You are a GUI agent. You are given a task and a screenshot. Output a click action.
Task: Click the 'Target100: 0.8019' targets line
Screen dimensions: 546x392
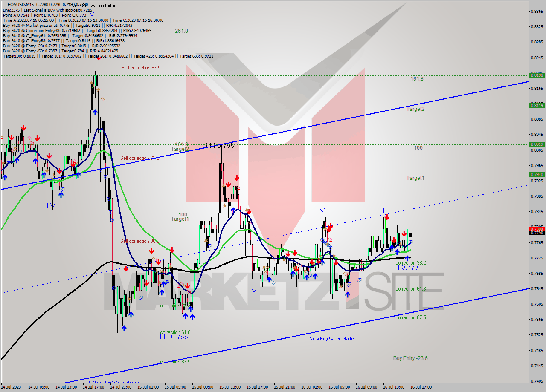coord(107,56)
